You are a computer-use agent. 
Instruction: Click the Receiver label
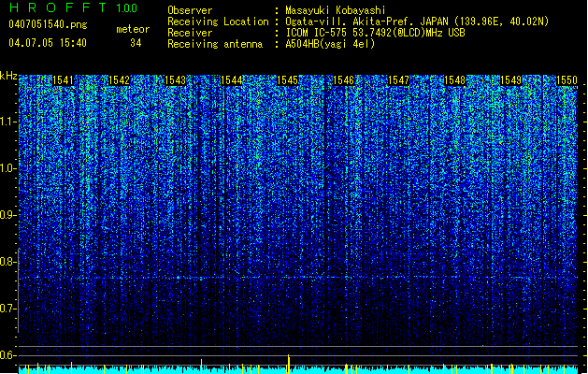(x=190, y=33)
